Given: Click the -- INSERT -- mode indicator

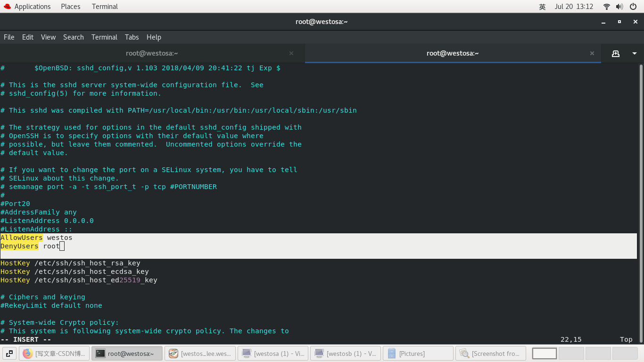Looking at the screenshot, I should point(26,339).
